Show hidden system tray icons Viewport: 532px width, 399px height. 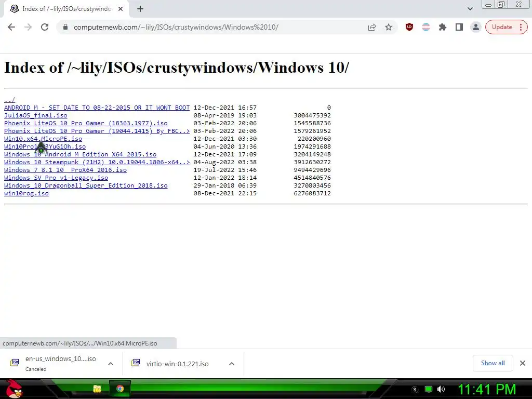(415, 390)
